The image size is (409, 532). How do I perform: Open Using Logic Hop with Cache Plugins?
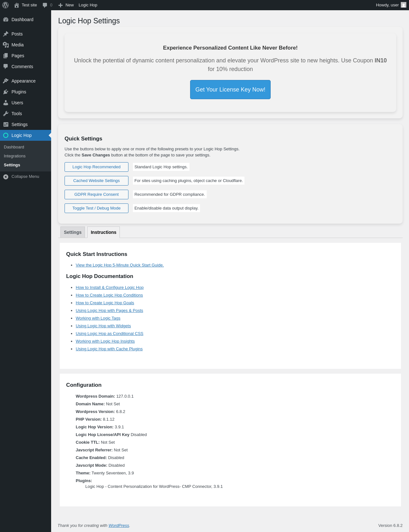pyautogui.click(x=109, y=349)
